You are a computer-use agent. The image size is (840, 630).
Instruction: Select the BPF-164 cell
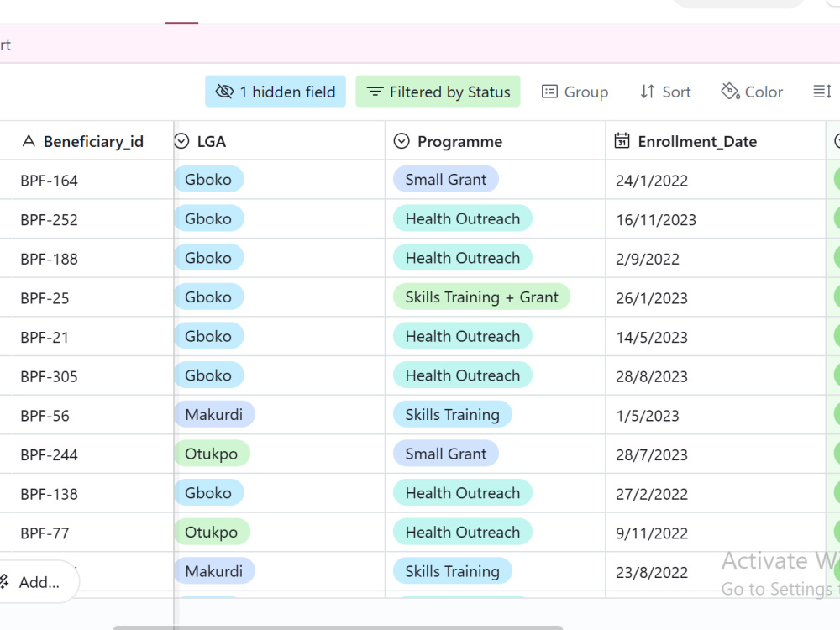point(87,180)
